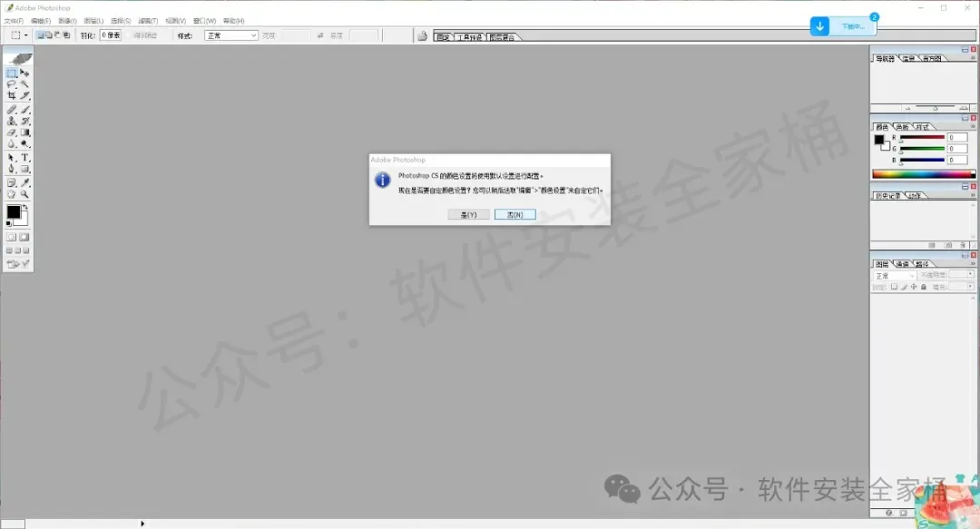980x529 pixels.
Task: Open the 画笔 tab in palette well
Action: 443,37
